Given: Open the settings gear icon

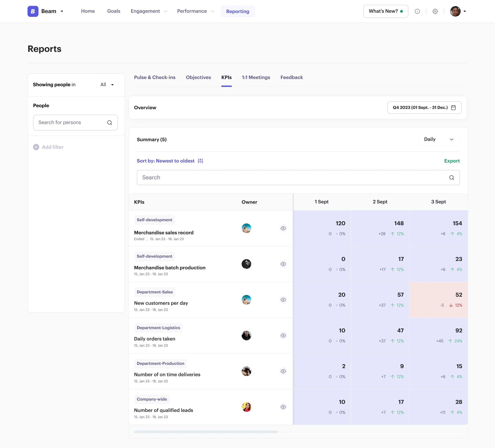Looking at the screenshot, I should coord(435,11).
